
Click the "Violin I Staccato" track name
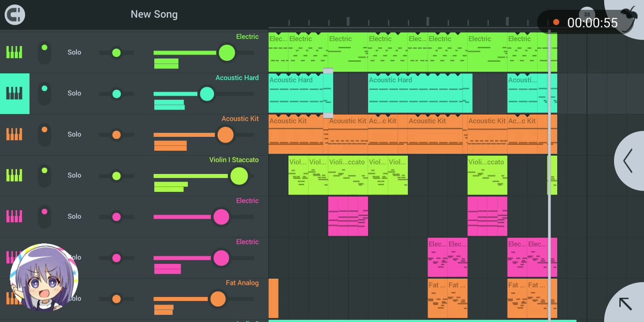(234, 160)
